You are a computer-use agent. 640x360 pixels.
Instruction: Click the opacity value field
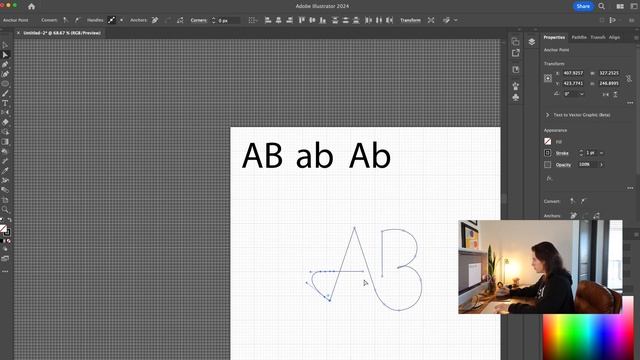(x=587, y=164)
